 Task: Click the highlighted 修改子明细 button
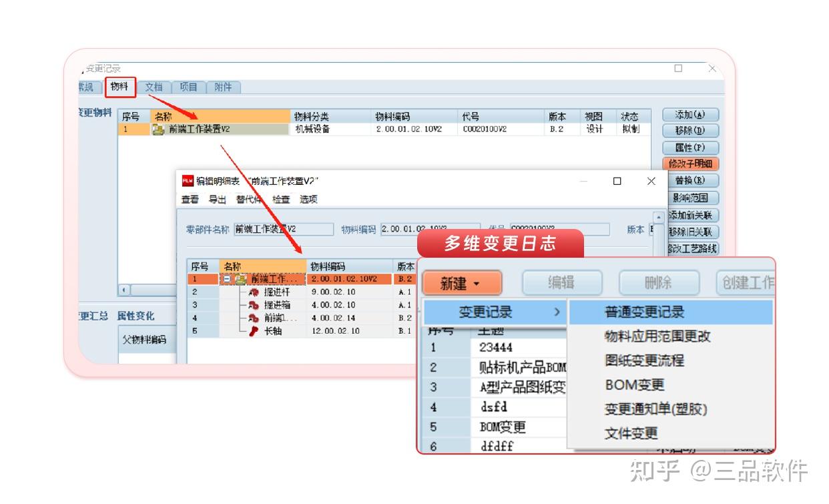692,164
